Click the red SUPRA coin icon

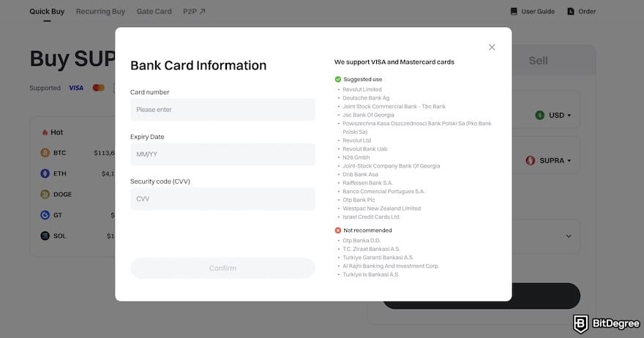tap(531, 160)
